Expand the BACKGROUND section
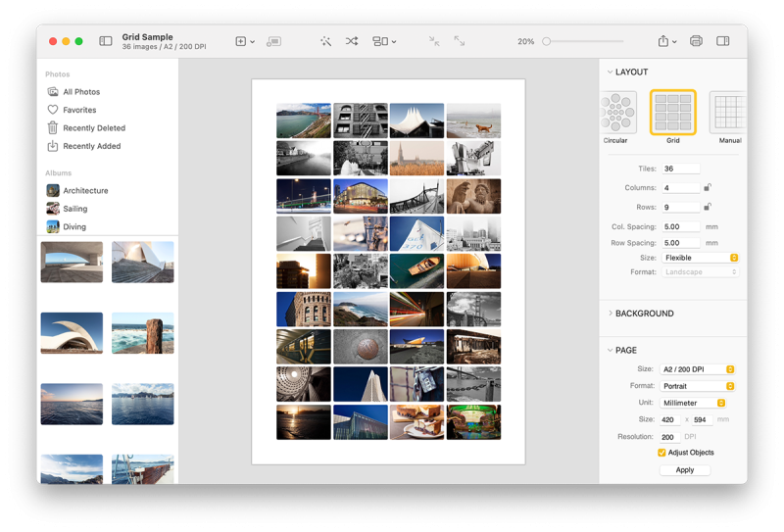This screenshot has height=532, width=784. (610, 314)
